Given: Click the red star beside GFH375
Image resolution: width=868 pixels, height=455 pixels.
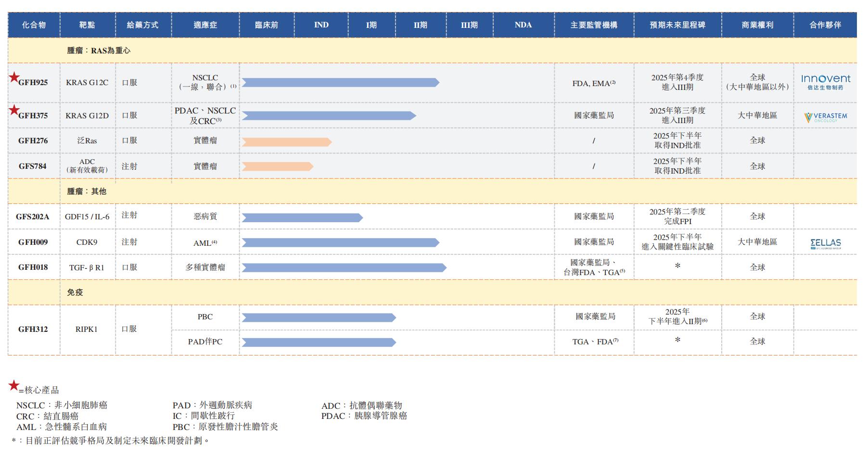Looking at the screenshot, I should pyautogui.click(x=14, y=110).
